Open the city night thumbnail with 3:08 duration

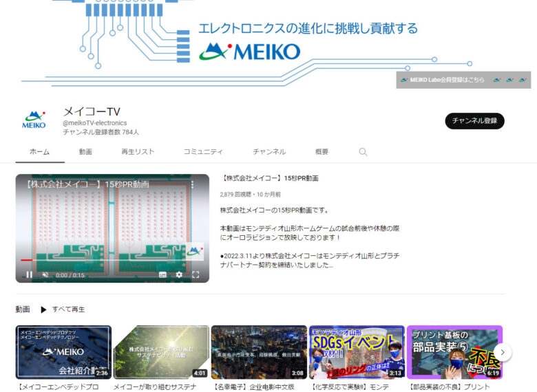click(x=260, y=352)
